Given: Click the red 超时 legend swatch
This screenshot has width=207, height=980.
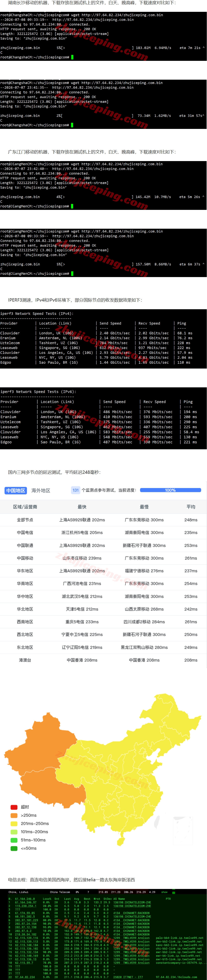Looking at the screenshot, I should [14, 807].
